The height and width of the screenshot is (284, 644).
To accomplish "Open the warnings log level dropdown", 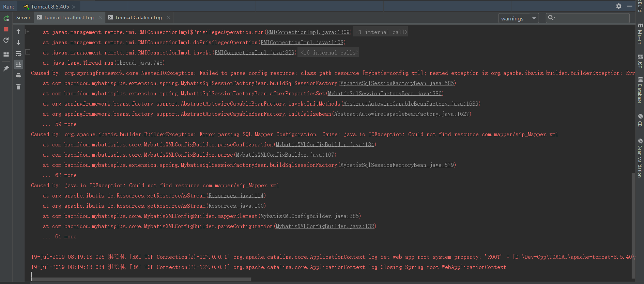I will [x=519, y=18].
